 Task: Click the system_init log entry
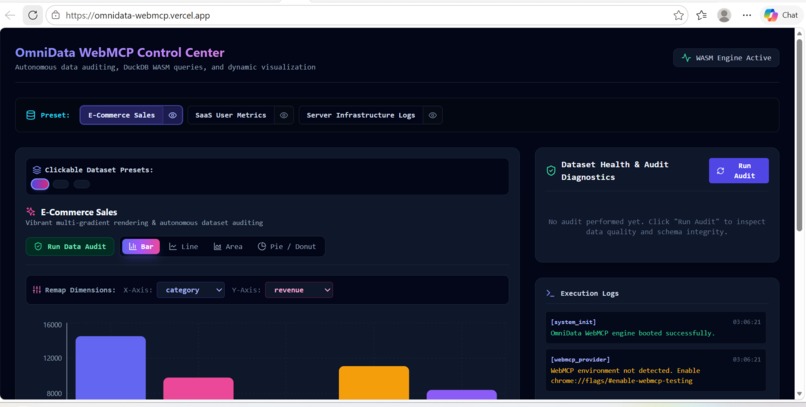[656, 327]
